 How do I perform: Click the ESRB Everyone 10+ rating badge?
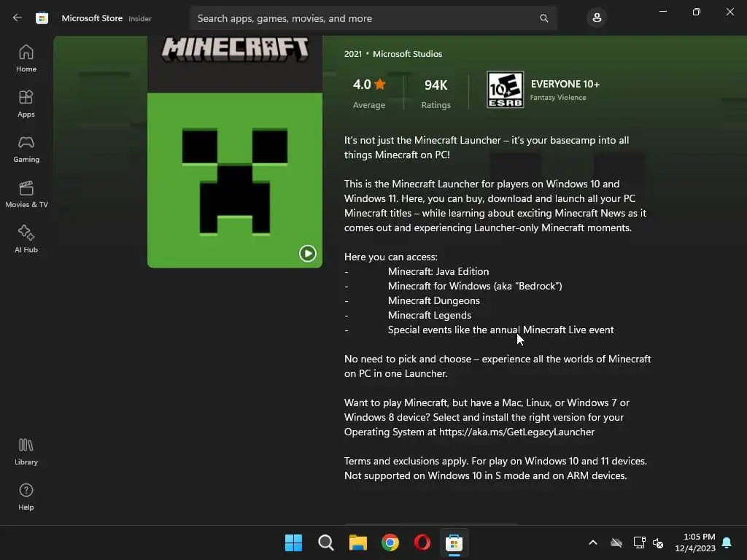point(505,90)
